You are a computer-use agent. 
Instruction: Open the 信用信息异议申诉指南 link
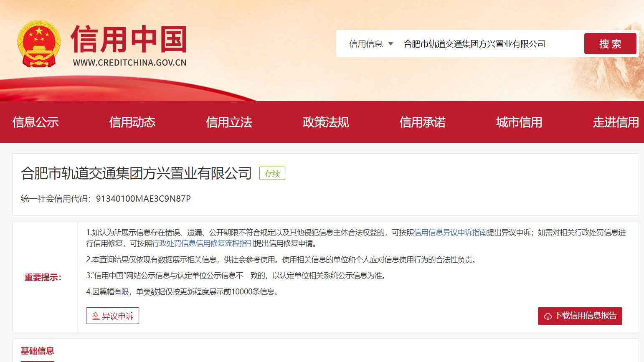(x=451, y=233)
